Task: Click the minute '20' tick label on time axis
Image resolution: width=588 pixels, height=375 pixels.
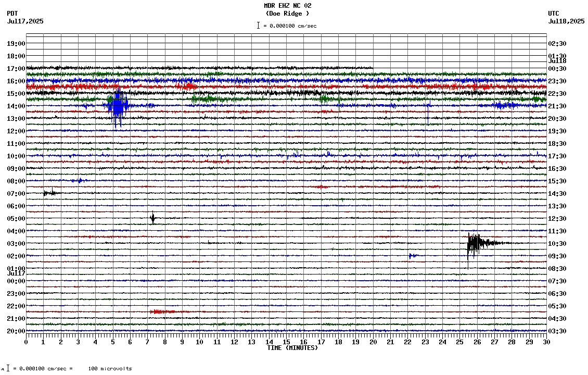Action: point(373,342)
